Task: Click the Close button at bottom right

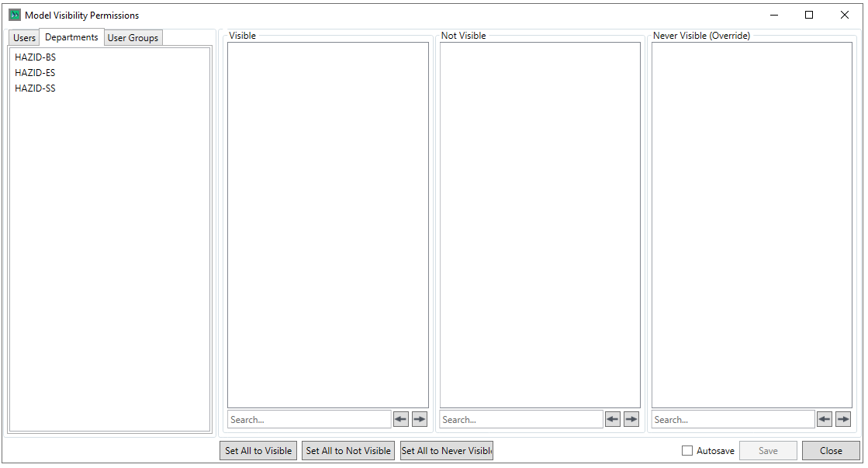Action: (x=831, y=451)
